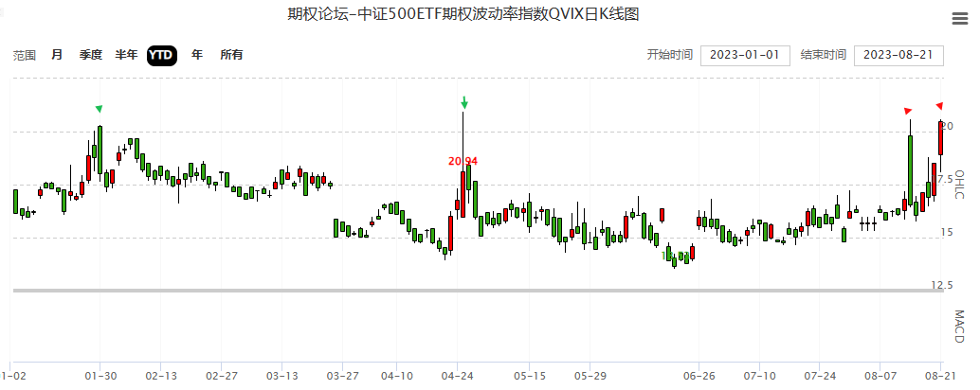Viewport: 980px width, 390px height.
Task: Select the 季度 range button
Action: 91,55
